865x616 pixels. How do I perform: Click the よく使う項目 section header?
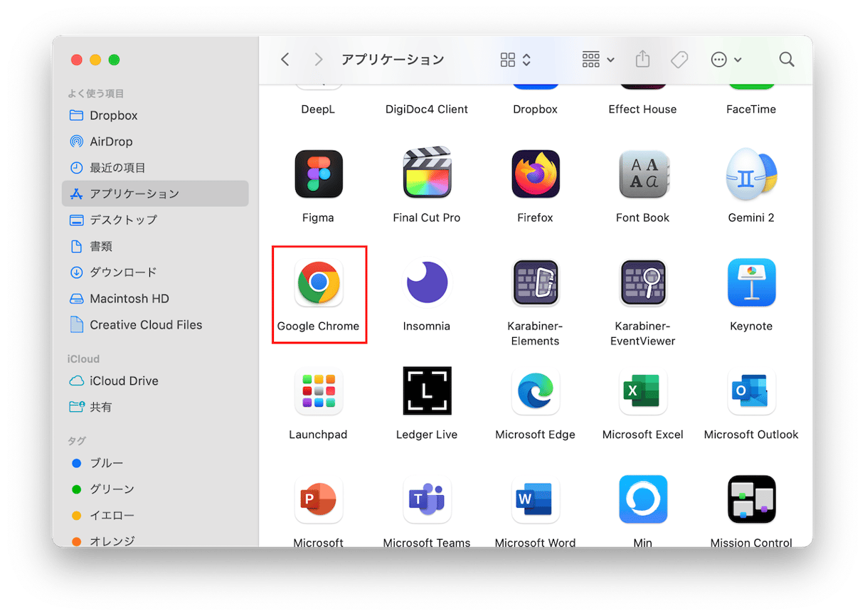click(96, 93)
